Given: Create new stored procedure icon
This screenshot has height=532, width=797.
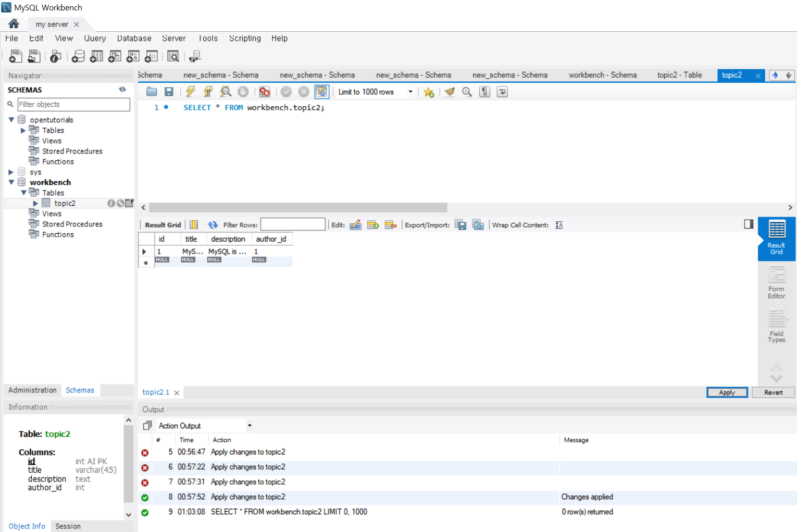Looking at the screenshot, I should click(133, 56).
